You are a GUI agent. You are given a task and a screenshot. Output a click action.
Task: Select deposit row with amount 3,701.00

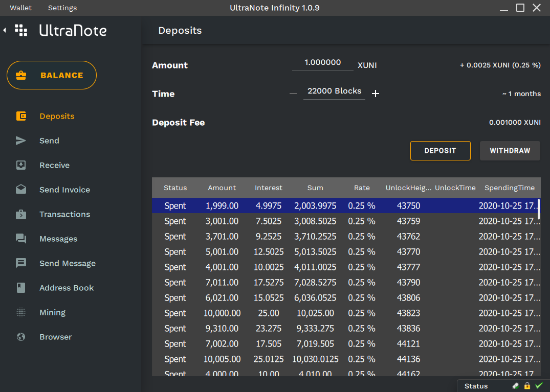(346, 237)
